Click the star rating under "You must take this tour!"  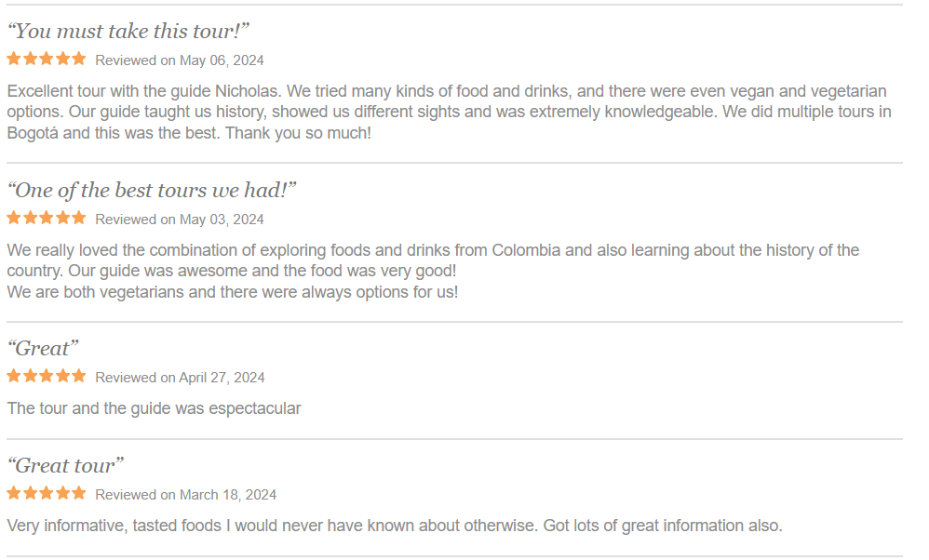tap(47, 60)
